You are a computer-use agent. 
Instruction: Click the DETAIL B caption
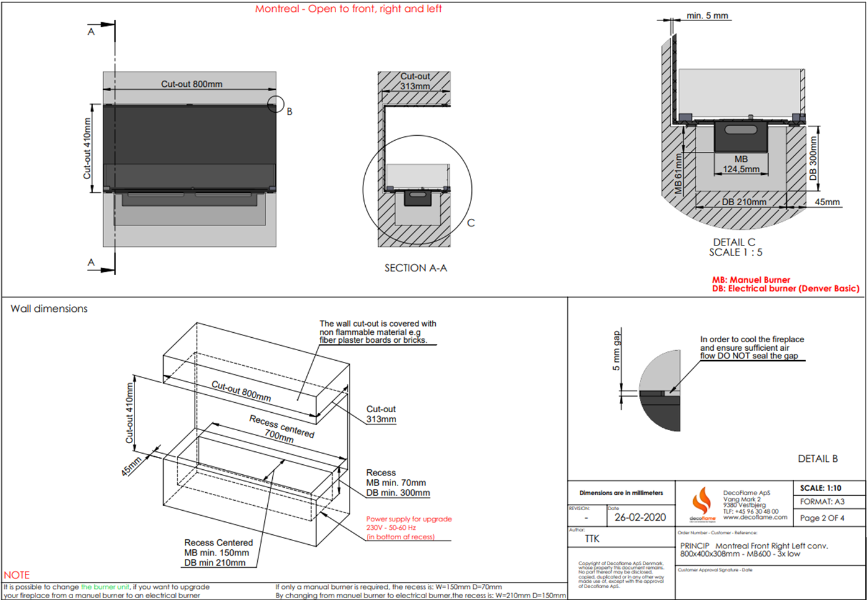click(x=817, y=459)
